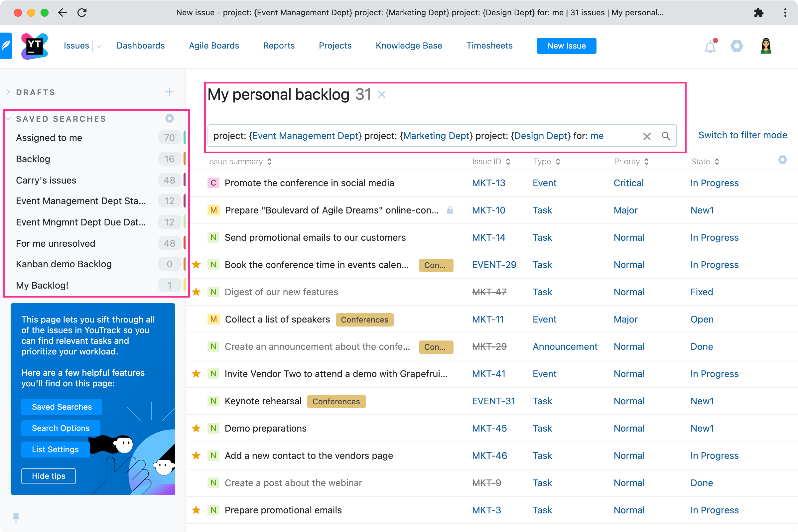The width and height of the screenshot is (798, 532).
Task: Clear the search query using the X icon
Action: tap(647, 136)
